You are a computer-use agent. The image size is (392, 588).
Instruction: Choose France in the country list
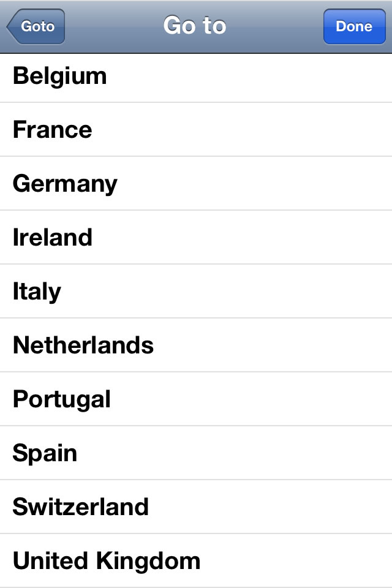53,130
